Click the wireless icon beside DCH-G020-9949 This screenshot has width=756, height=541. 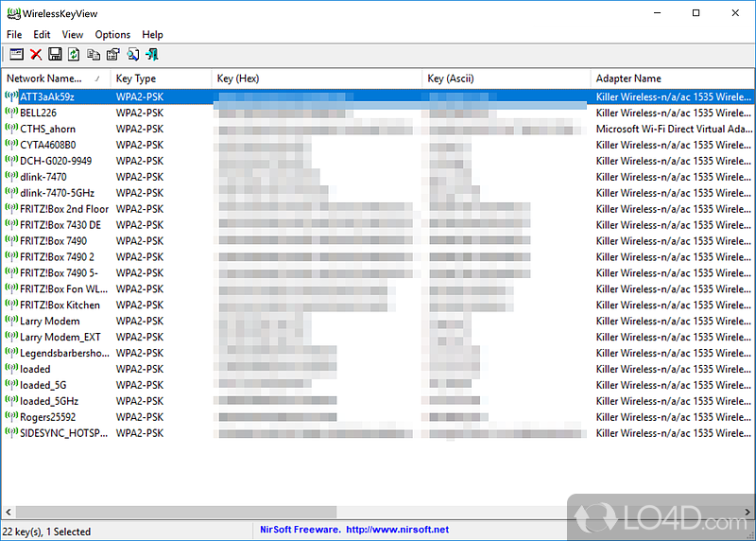click(11, 160)
